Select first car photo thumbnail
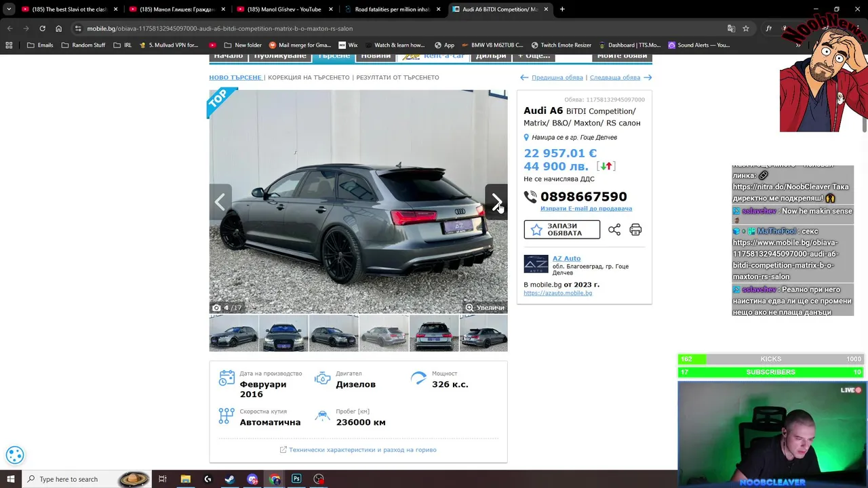This screenshot has width=868, height=488. pos(234,333)
